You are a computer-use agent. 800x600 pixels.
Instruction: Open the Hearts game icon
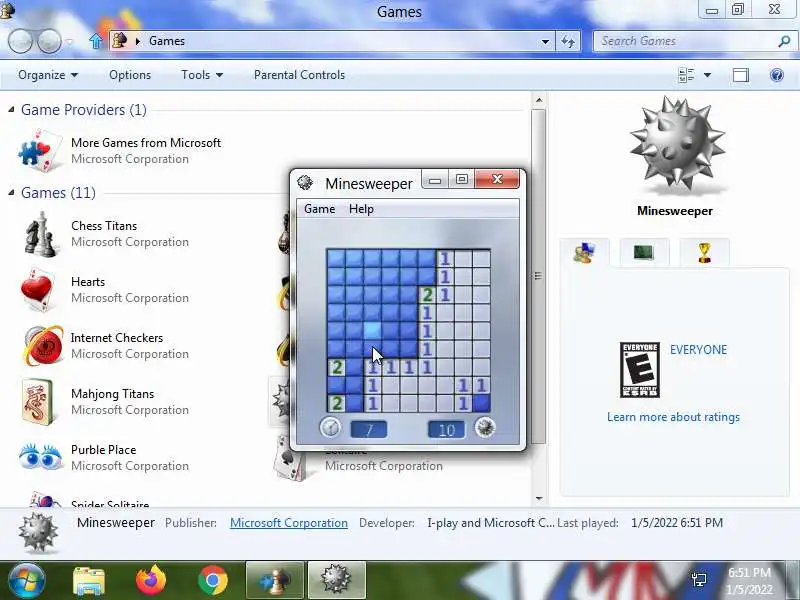[x=38, y=289]
